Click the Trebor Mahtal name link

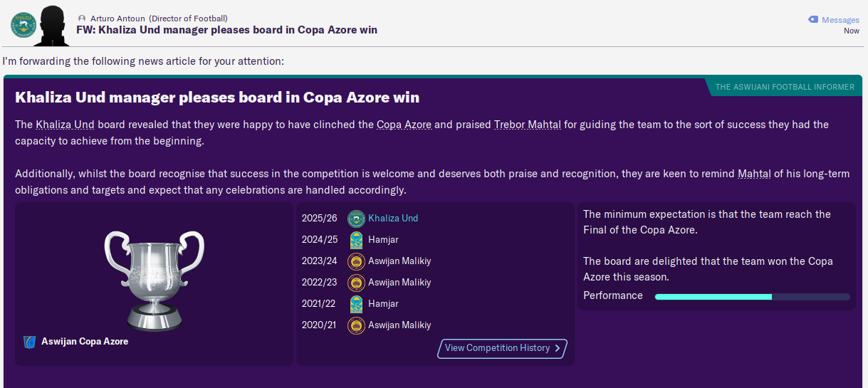tap(528, 125)
